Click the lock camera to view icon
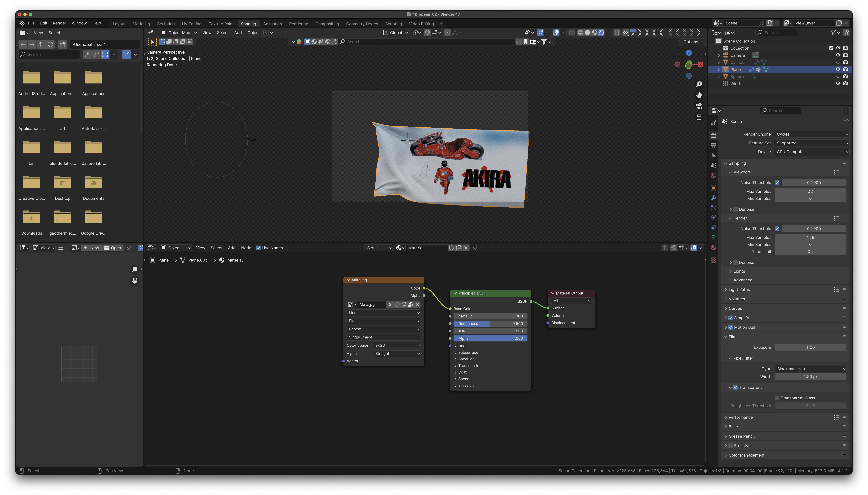 [x=699, y=117]
